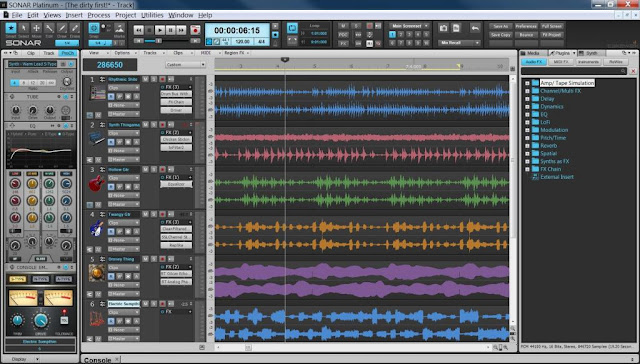Viewport: 640px width, 364px height.
Task: Open the Marks landmark icon
Action: (119, 28)
